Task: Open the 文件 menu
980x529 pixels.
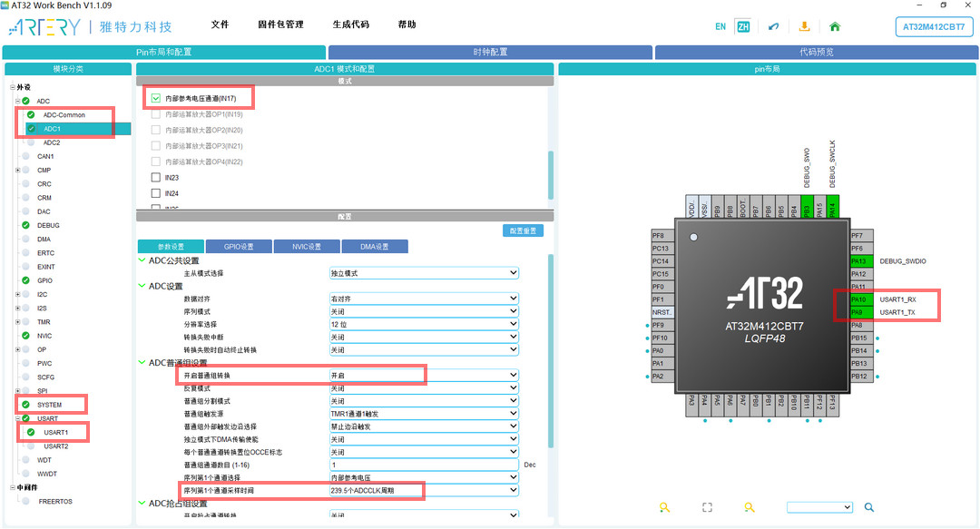Action: 220,24
